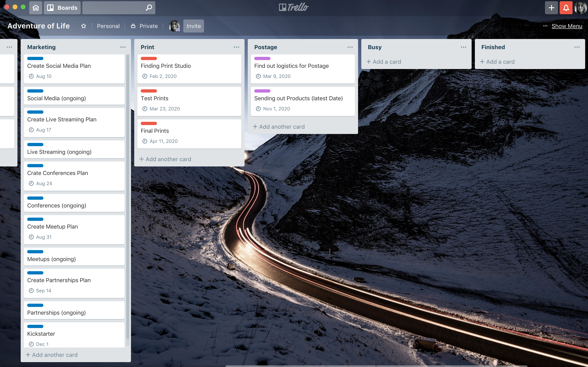
Task: Open the Busy list three-dot menu
Action: pos(464,47)
